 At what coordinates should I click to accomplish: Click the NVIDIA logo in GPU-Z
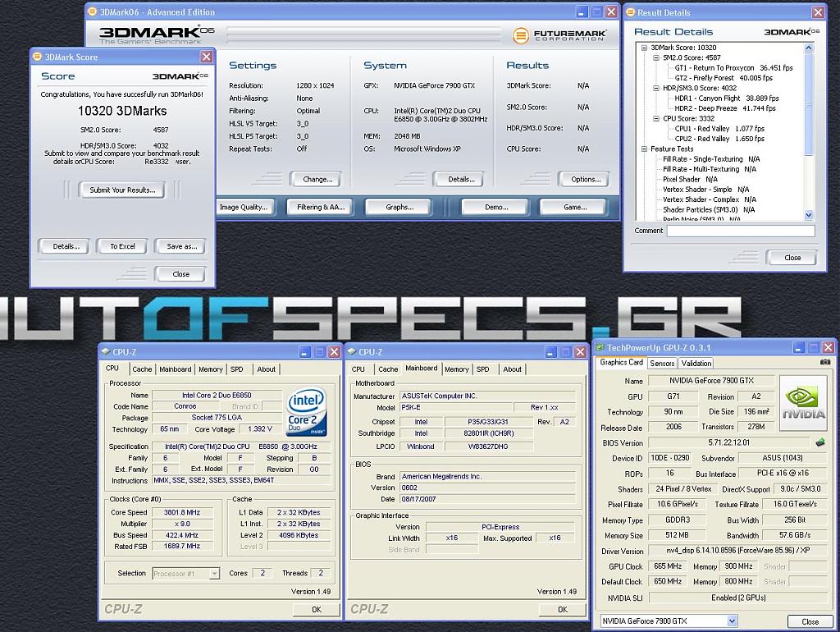(x=804, y=403)
